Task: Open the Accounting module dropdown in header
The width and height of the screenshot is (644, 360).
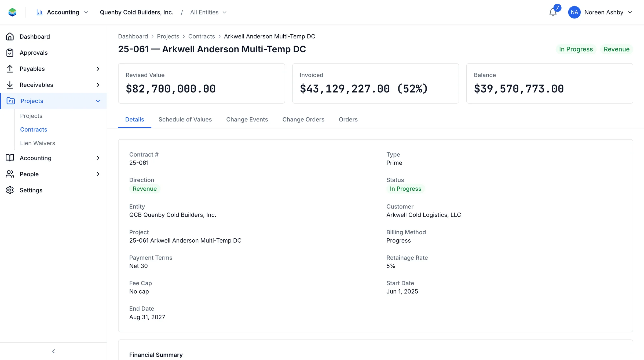Action: pos(62,12)
